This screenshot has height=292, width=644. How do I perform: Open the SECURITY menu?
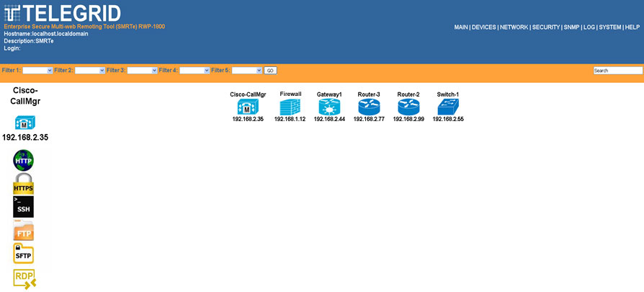pos(546,27)
